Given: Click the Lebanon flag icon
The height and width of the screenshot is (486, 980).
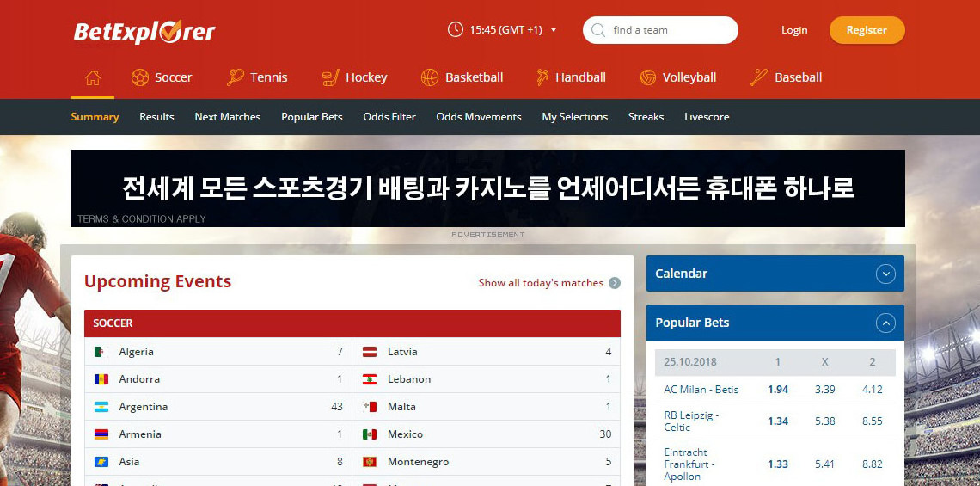Looking at the screenshot, I should click(x=370, y=379).
